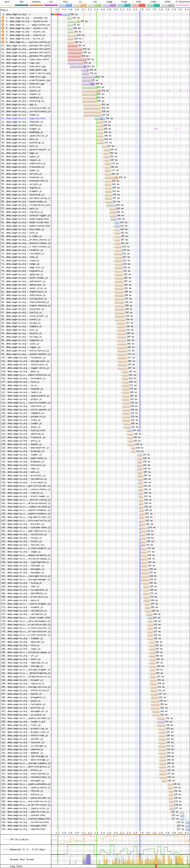Screen dimensions: 190x868
Task: Click the blocking indicator icon for mixins.js
Action: (x=3, y=39)
